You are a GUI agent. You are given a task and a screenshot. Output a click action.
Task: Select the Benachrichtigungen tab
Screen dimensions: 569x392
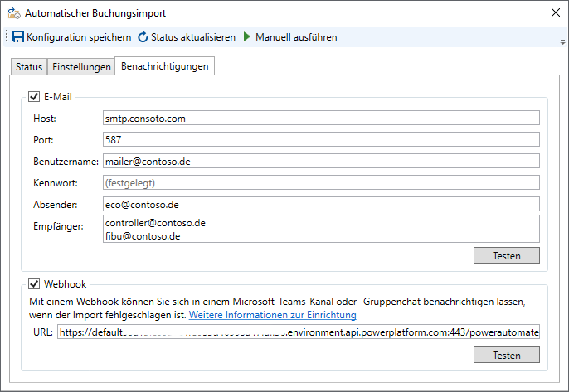[x=164, y=66]
